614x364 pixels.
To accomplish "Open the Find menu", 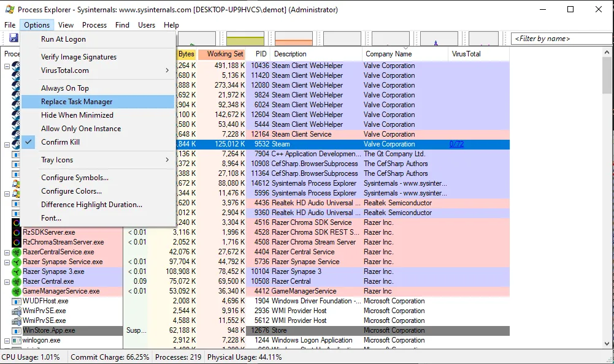I will tap(122, 25).
